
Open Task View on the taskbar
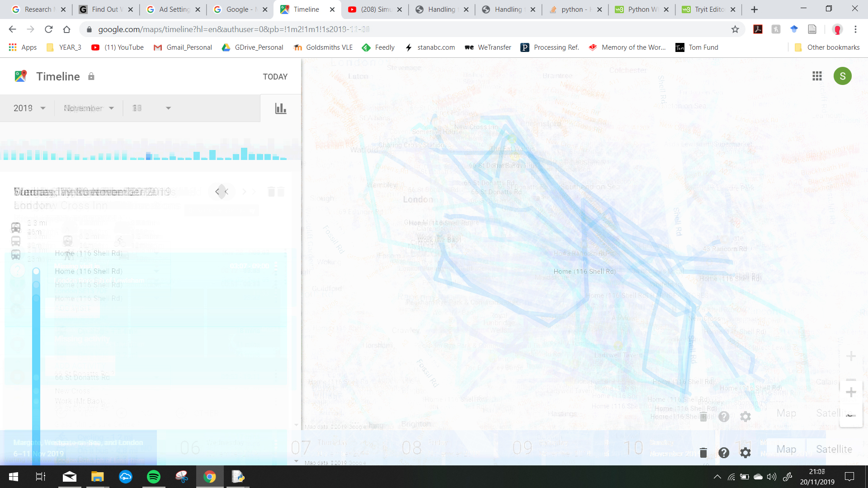pos(41,477)
